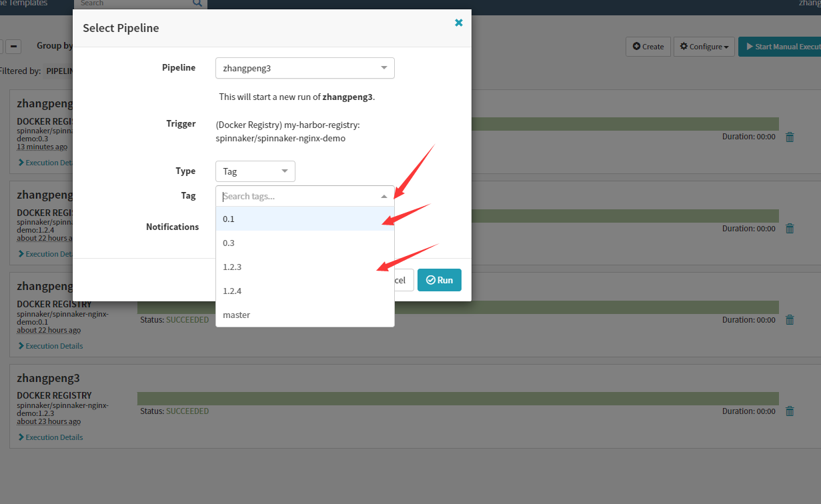Viewport: 821px width, 504px height.
Task: Open the Pipeline dropdown showing zhangpeng3
Action: [305, 68]
